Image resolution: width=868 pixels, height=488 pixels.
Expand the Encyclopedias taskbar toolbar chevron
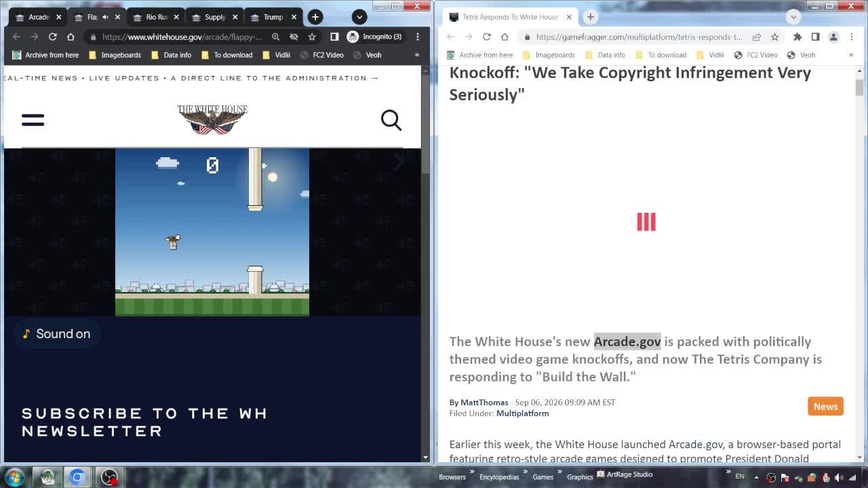pos(525,472)
